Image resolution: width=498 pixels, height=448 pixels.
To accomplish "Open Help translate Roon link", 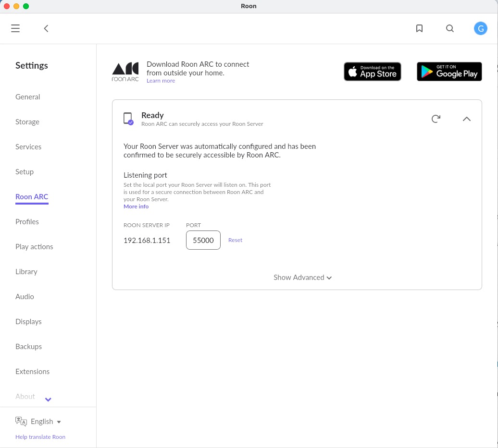I will point(40,437).
